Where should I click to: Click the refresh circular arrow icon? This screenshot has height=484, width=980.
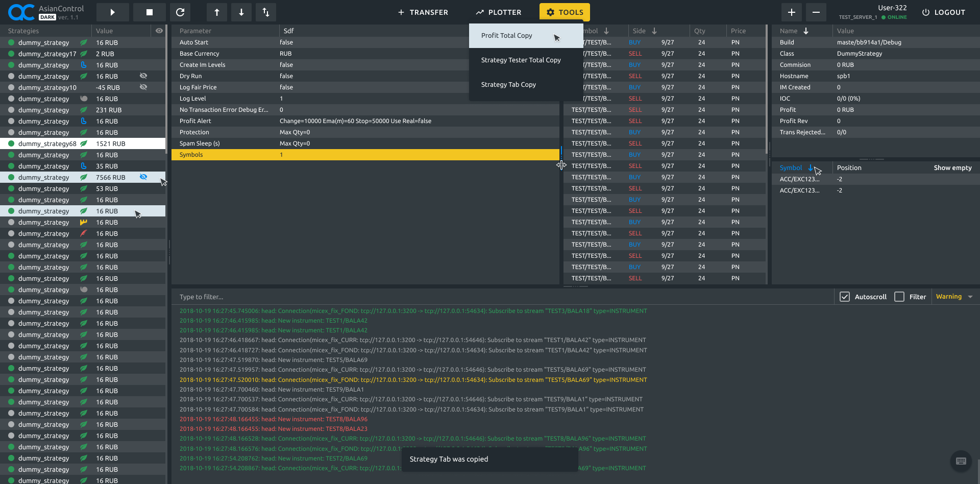pos(180,12)
